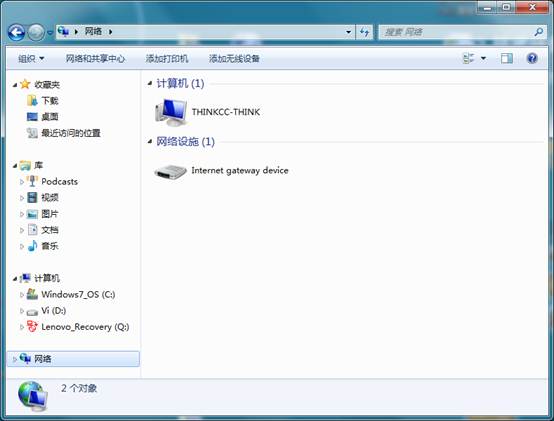Open the address bar history dropdown arrow

(348, 32)
